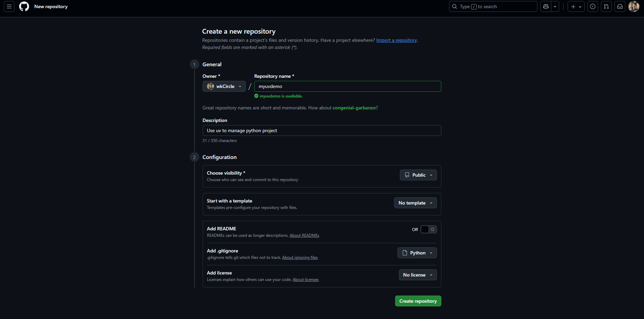This screenshot has width=644, height=319.
Task: Open GitHub Copilot chat
Action: (545, 6)
